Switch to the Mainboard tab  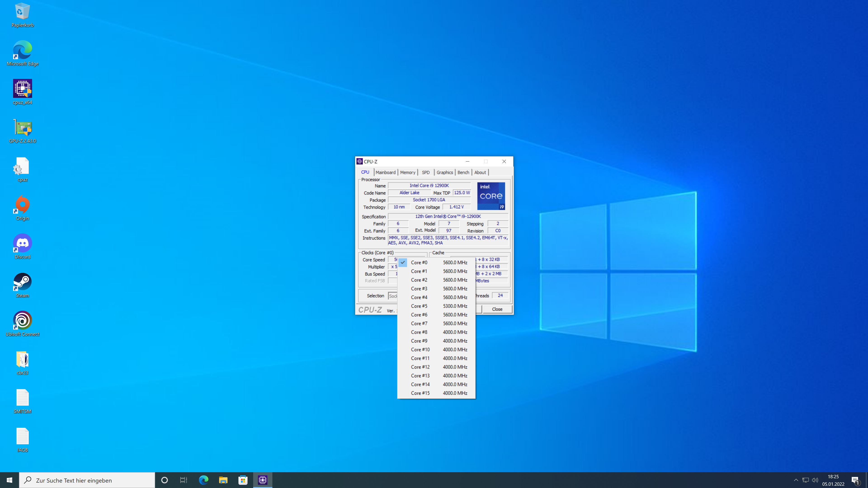click(385, 172)
